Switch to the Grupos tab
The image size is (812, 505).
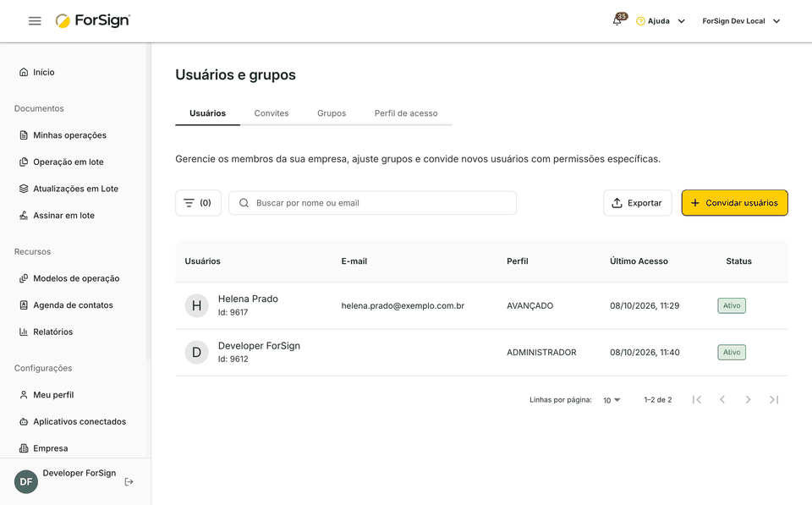[332, 113]
